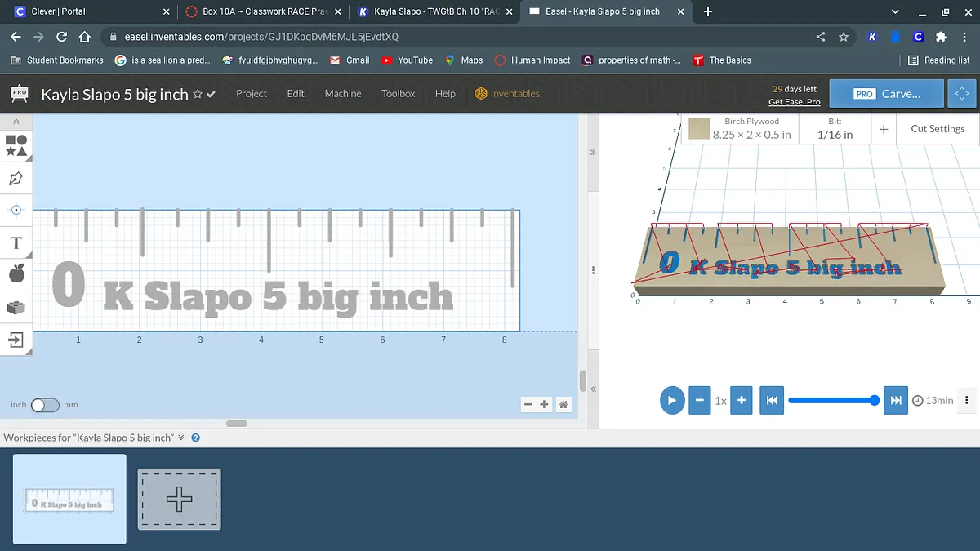980x551 pixels.
Task: Select the Pen drawing tool
Action: pos(16,178)
